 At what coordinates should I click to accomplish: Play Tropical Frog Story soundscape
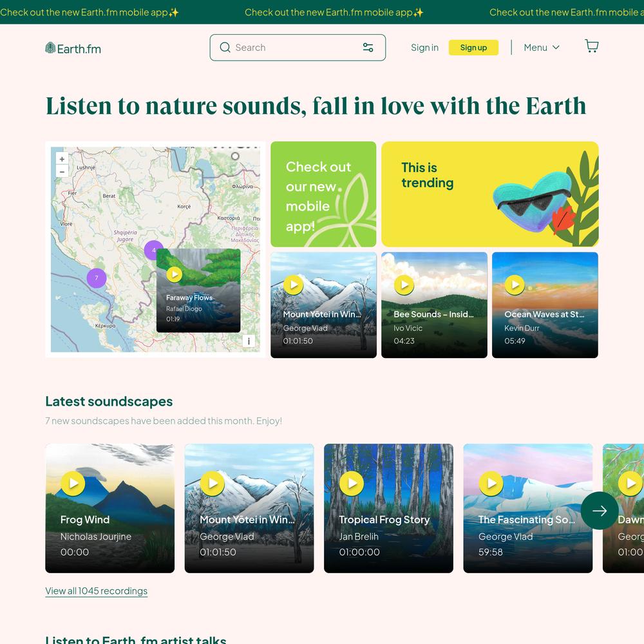click(x=352, y=484)
